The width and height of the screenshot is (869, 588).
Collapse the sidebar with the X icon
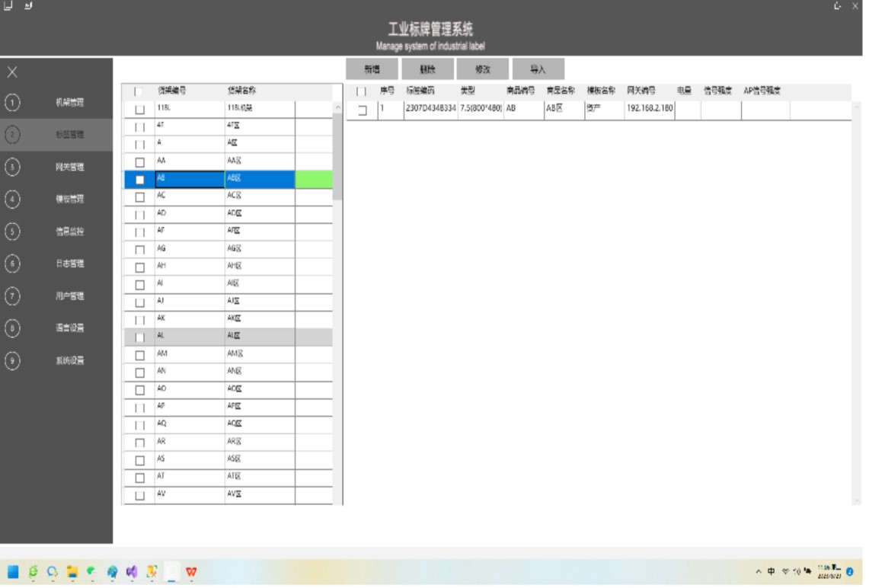coord(12,72)
